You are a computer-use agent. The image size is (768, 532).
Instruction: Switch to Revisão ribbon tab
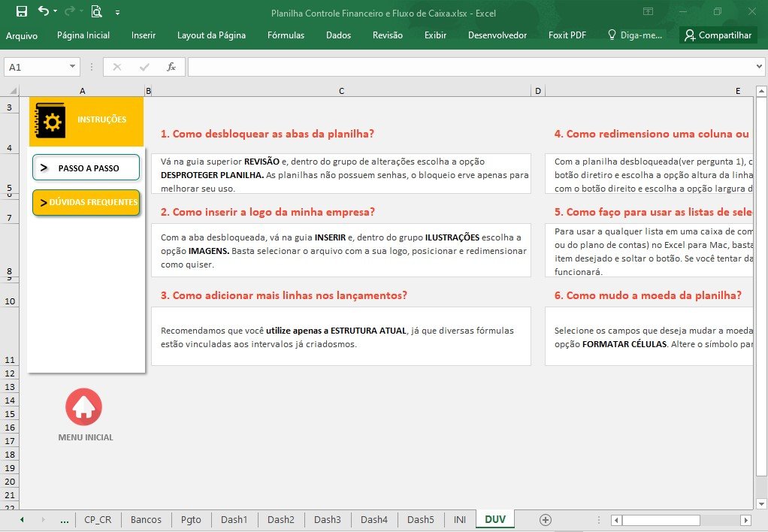click(388, 35)
